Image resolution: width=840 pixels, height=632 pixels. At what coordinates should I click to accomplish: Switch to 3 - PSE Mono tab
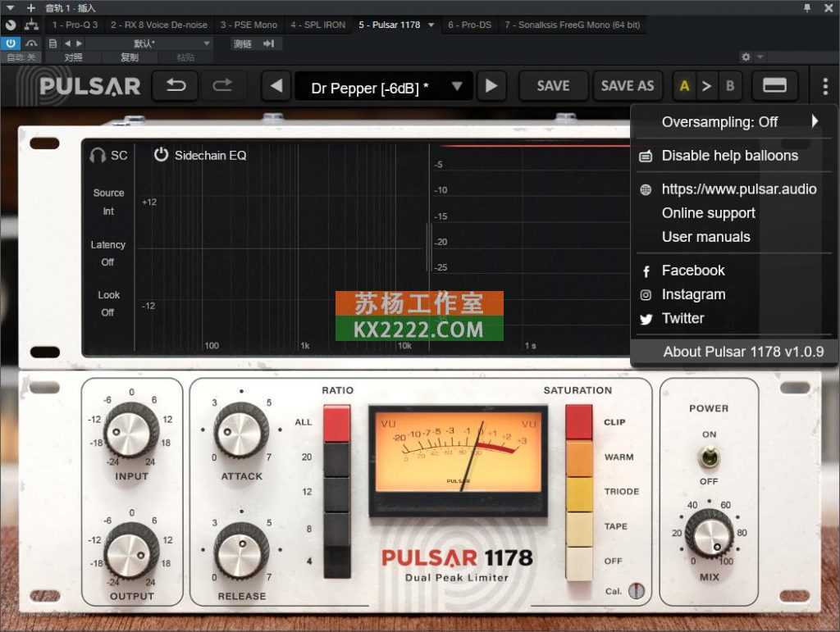tap(249, 25)
